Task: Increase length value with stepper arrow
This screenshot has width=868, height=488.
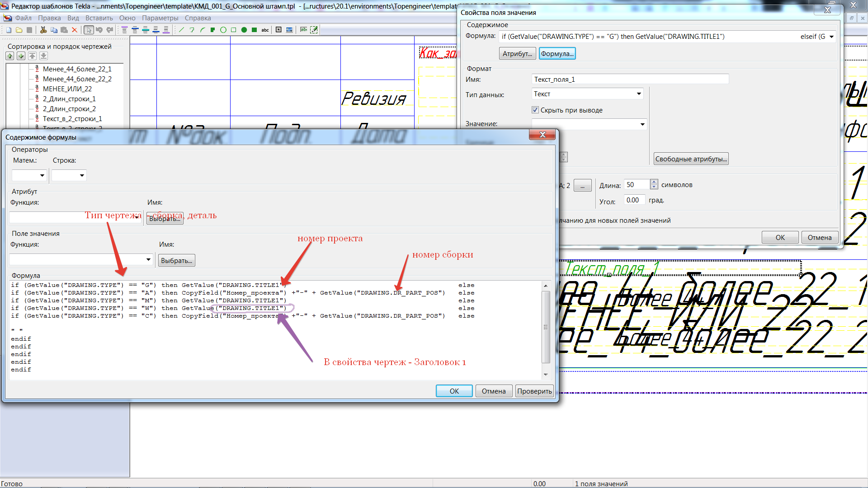Action: click(654, 182)
